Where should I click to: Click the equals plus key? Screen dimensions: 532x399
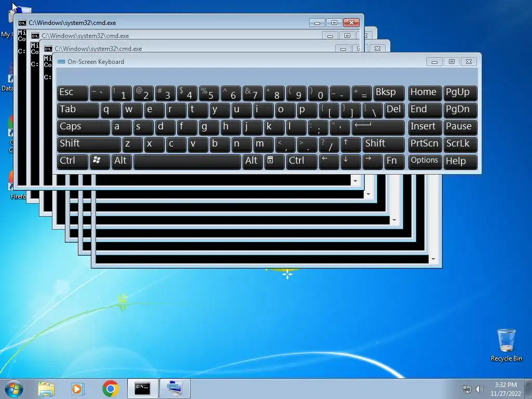(362, 94)
